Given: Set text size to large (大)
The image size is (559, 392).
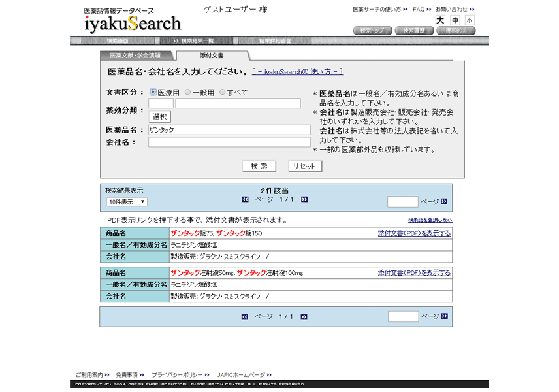Looking at the screenshot, I should tap(440, 20).
